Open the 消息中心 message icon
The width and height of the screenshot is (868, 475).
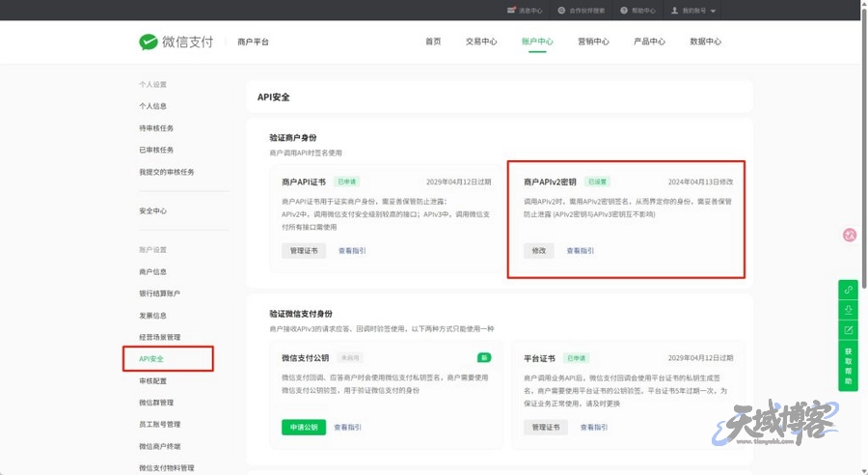tap(511, 11)
